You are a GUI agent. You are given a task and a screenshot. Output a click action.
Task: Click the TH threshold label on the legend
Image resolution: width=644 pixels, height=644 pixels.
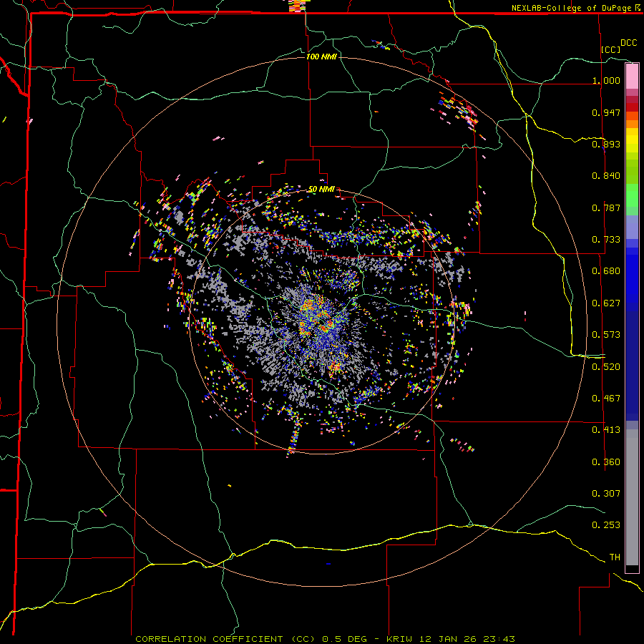click(x=615, y=557)
